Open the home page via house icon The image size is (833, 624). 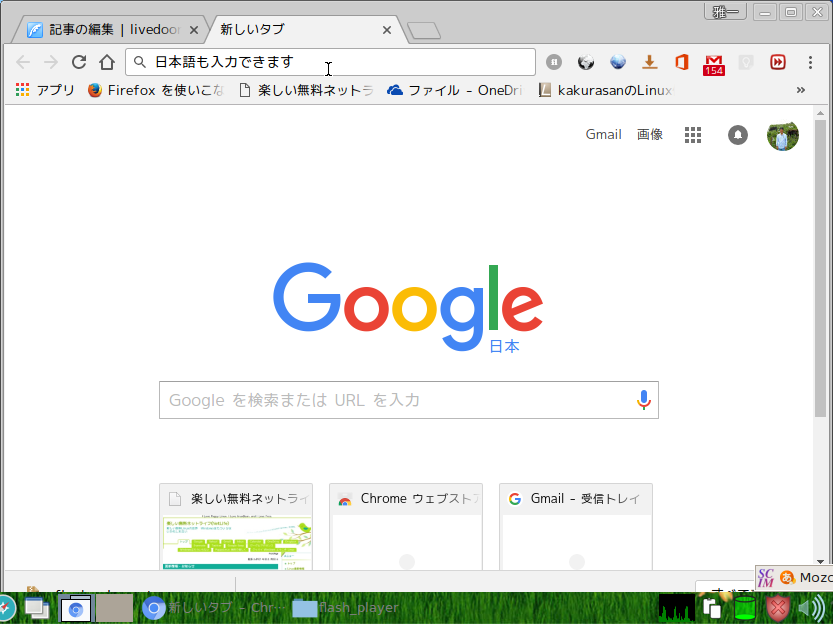(x=107, y=62)
